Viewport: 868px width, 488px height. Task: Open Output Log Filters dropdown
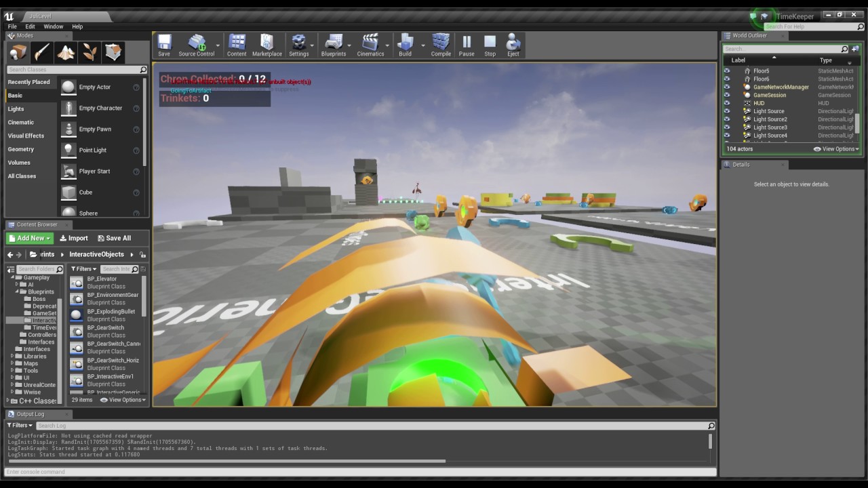click(x=20, y=426)
